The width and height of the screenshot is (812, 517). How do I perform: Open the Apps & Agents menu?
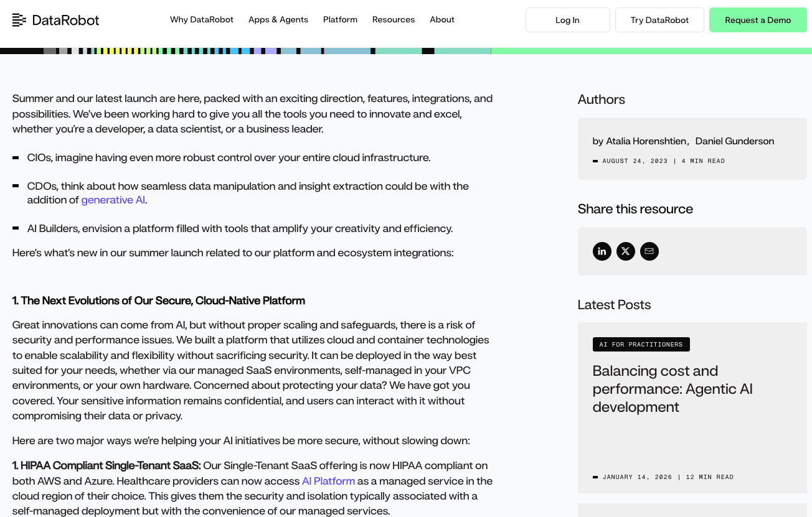[x=278, y=20]
